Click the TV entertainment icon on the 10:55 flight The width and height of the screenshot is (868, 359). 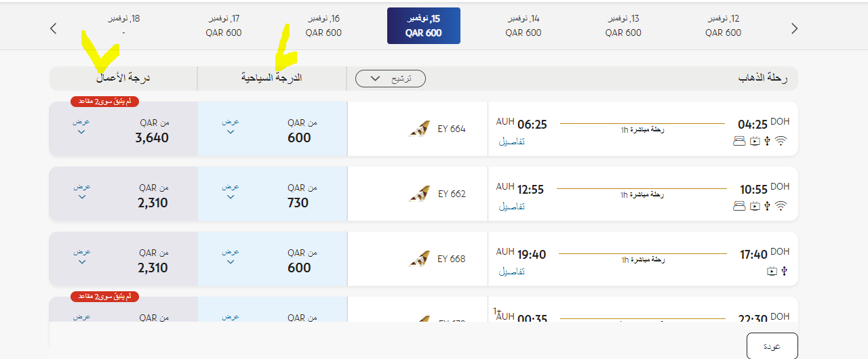pyautogui.click(x=755, y=206)
